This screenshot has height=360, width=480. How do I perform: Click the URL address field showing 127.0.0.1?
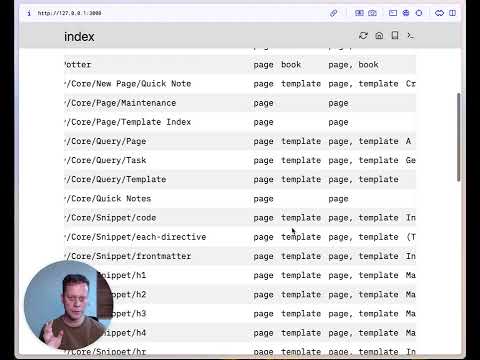69,13
